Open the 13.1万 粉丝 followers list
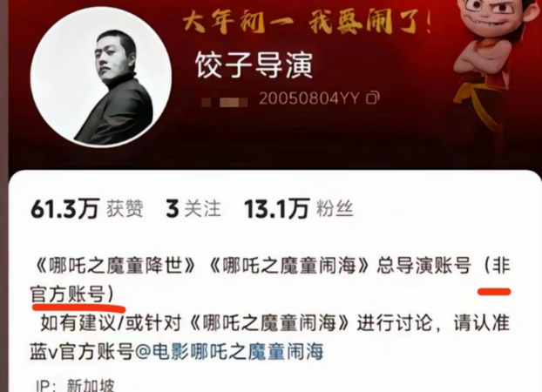This screenshot has height=392, width=542. point(299,208)
